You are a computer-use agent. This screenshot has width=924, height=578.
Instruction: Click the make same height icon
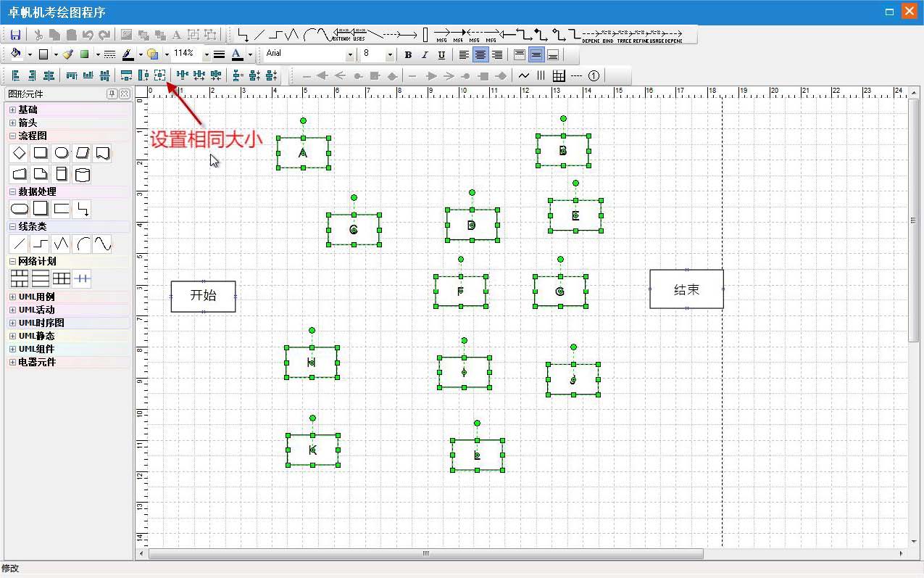143,75
